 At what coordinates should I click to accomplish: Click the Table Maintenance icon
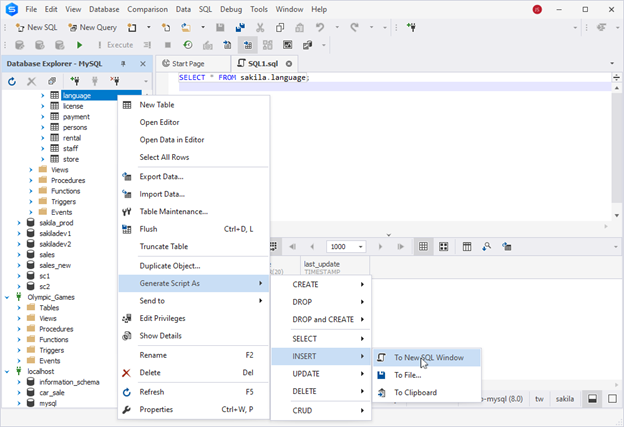127,212
